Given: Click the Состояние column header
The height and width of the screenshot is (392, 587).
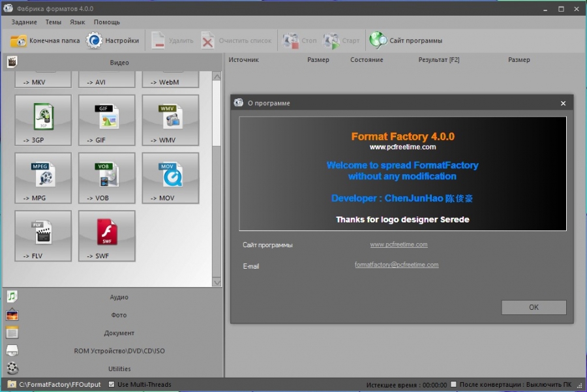Looking at the screenshot, I should click(367, 59).
